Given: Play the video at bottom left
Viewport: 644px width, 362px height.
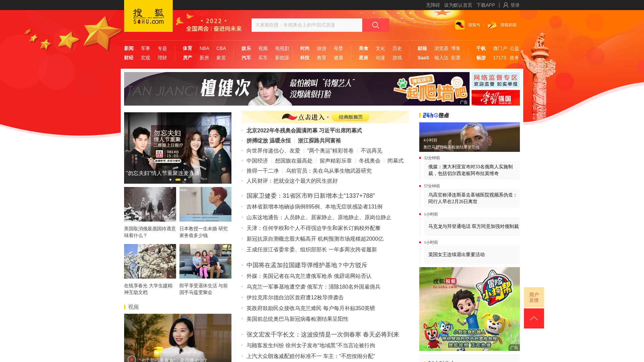Looking at the screenshot, I should tap(132, 359).
